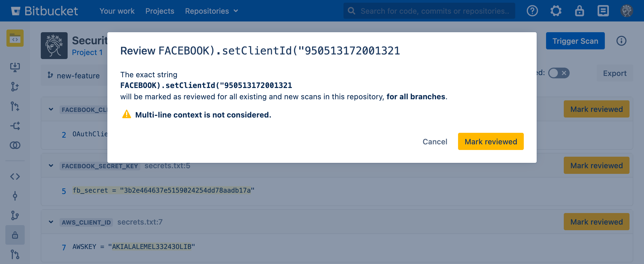
Task: Cancel the review dialog
Action: tap(435, 141)
